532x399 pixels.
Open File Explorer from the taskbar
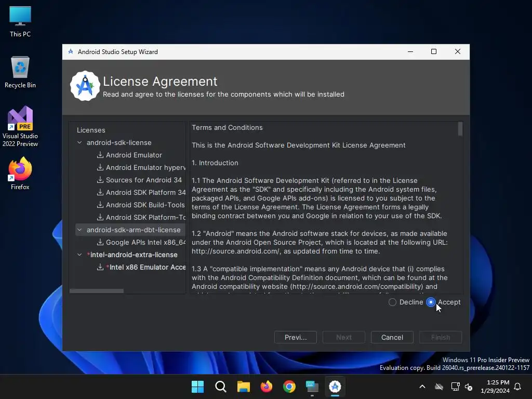click(243, 387)
